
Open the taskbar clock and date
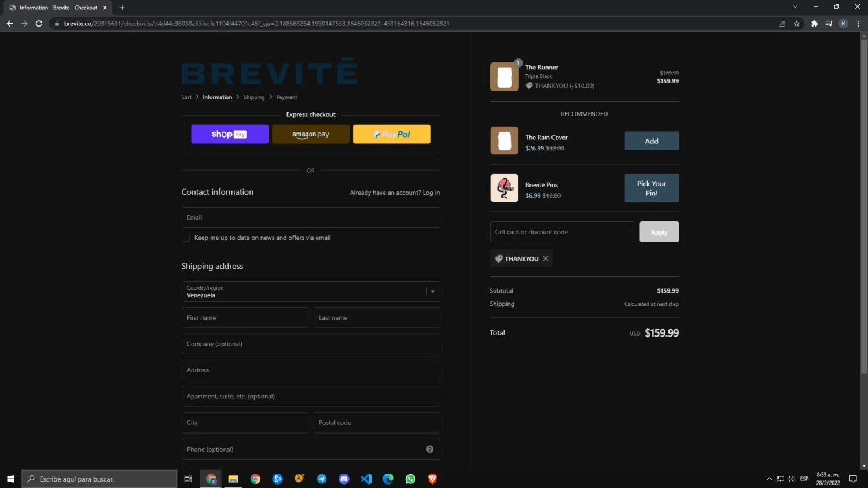[x=828, y=479]
